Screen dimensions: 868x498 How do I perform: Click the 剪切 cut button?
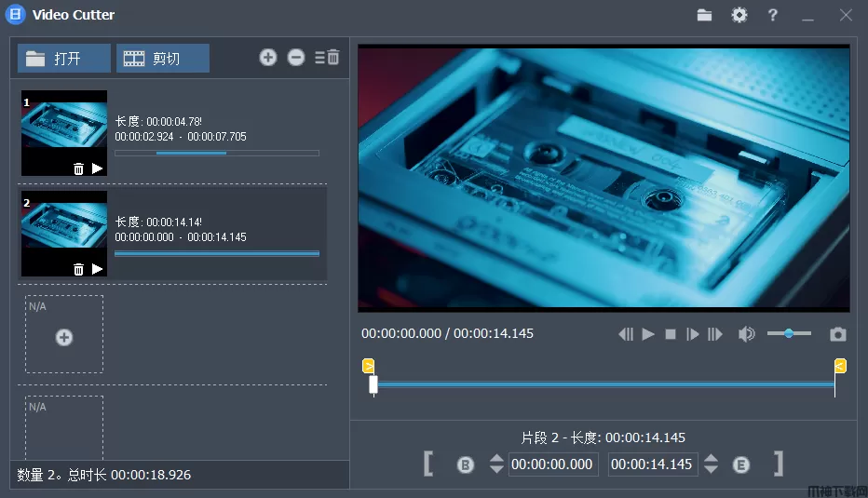coord(163,58)
